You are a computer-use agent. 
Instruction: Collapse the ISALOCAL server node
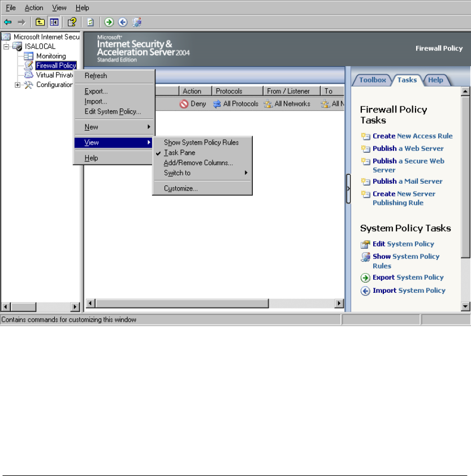click(x=7, y=46)
